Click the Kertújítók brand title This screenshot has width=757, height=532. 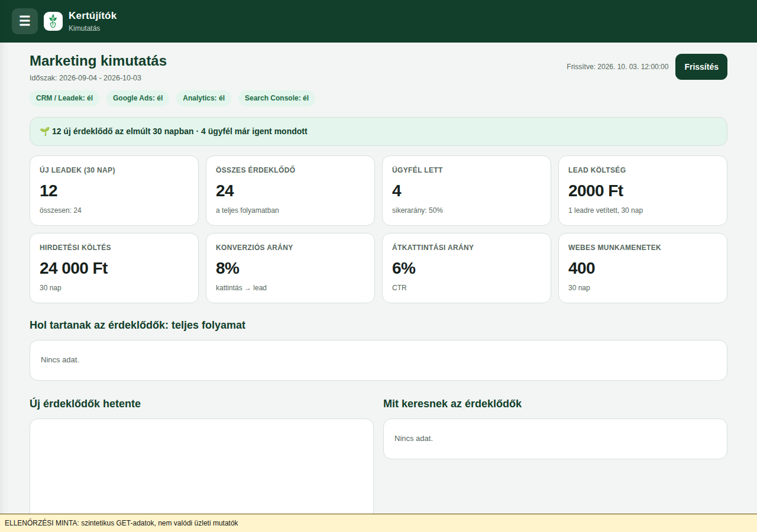coord(93,16)
